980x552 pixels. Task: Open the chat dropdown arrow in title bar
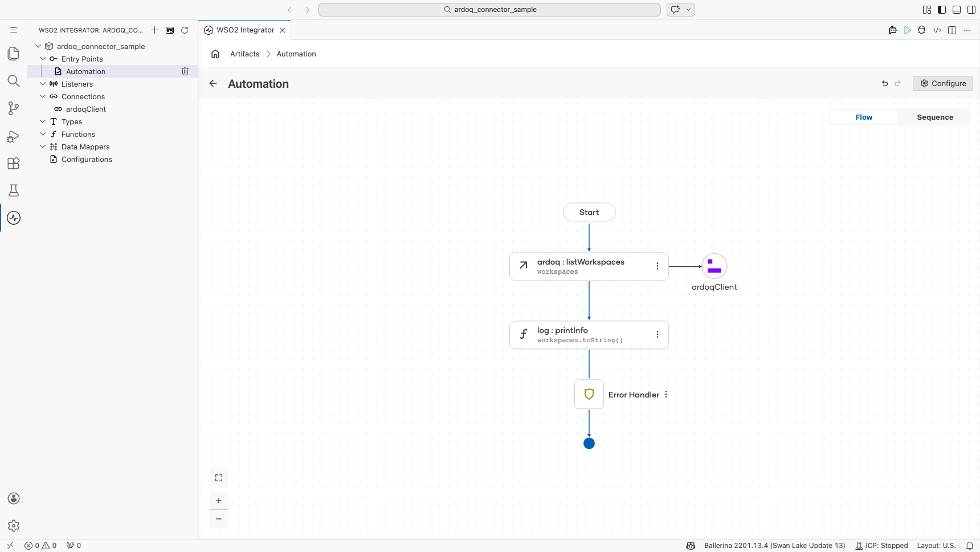(x=689, y=10)
